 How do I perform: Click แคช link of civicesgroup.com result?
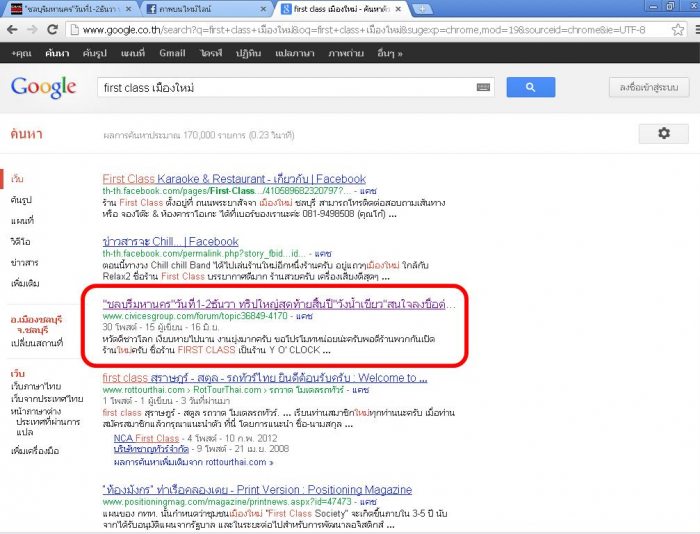(304, 316)
